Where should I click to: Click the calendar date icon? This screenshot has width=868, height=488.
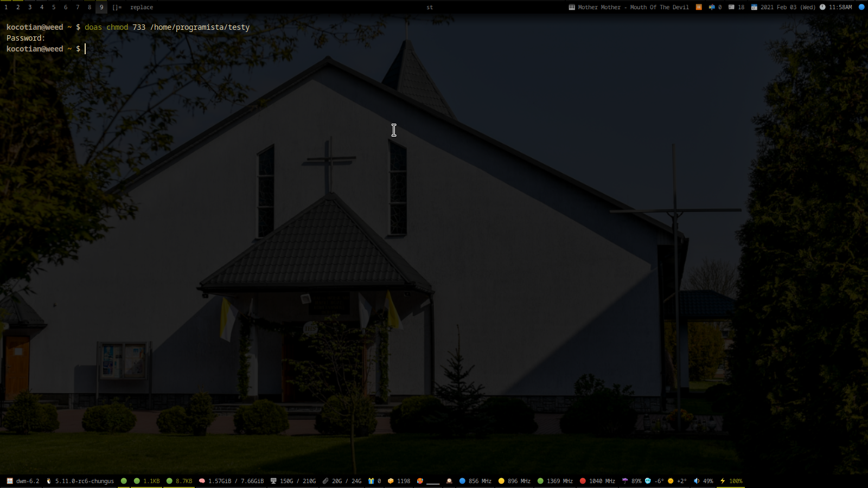click(754, 7)
